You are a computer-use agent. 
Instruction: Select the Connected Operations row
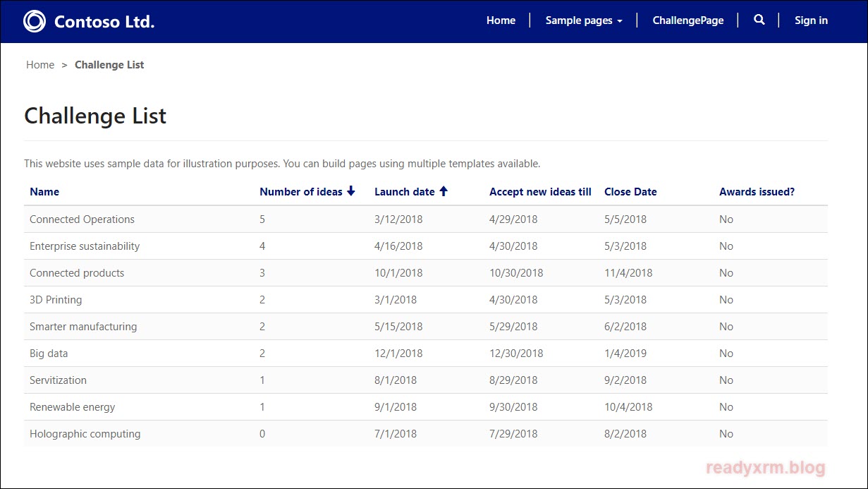tap(82, 219)
